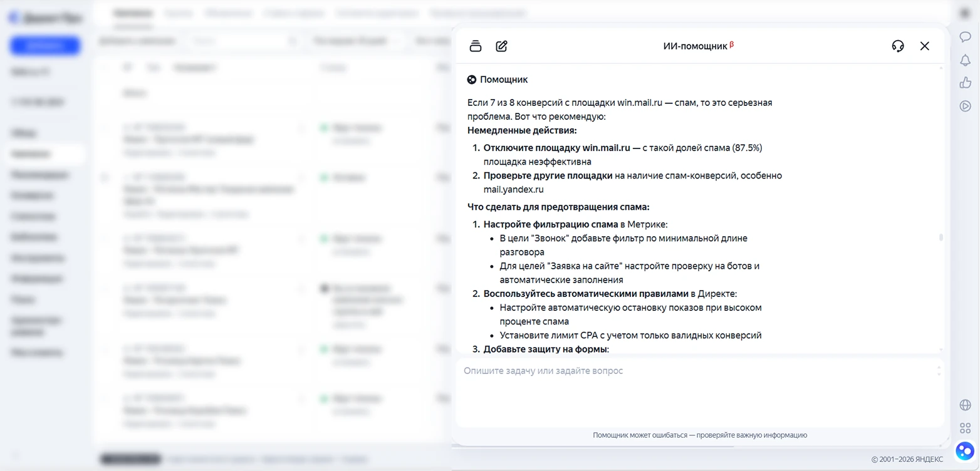Click the 'Немедленные действия:' heading
This screenshot has width=980, height=471.
click(522, 130)
